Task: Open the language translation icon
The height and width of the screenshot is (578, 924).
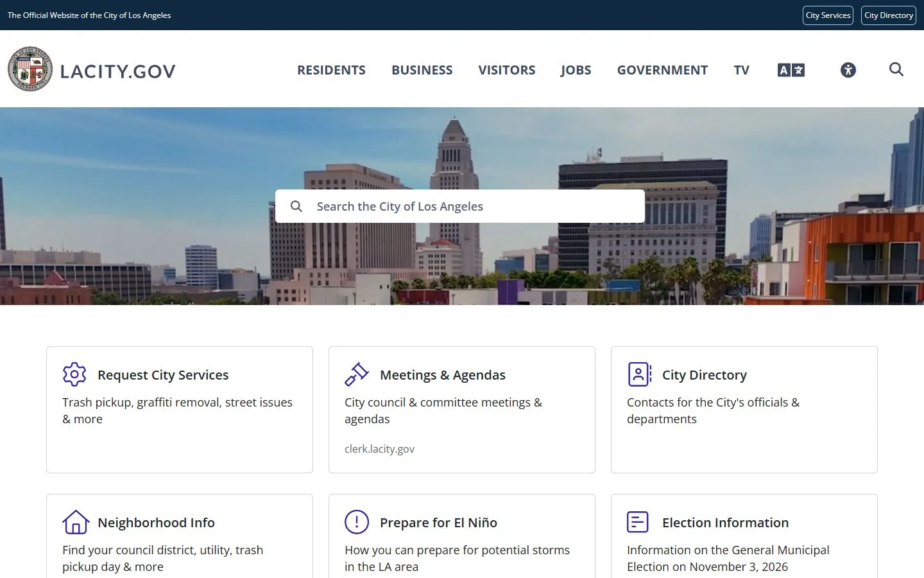Action: 791,70
